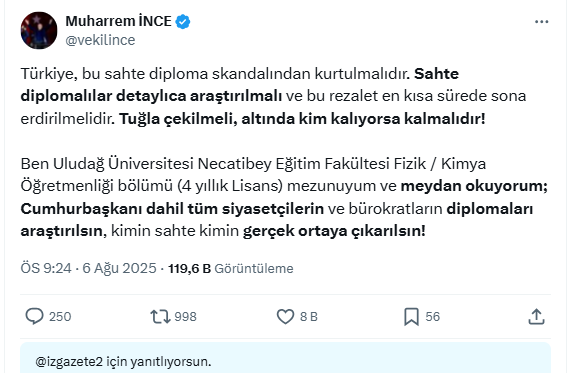Viewport: 572px width, 373px height.
Task: Click the retweet arrows icon
Action: (160, 317)
